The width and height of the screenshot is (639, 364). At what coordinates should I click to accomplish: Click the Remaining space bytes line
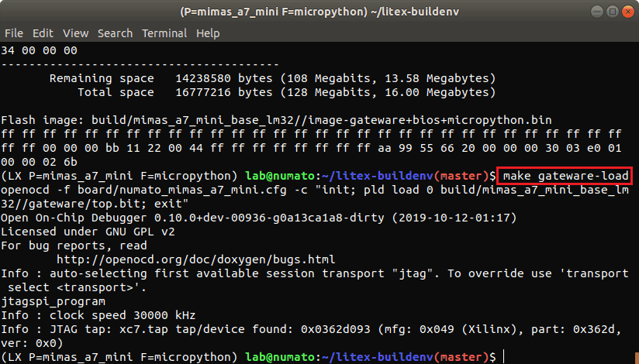pyautogui.click(x=271, y=78)
